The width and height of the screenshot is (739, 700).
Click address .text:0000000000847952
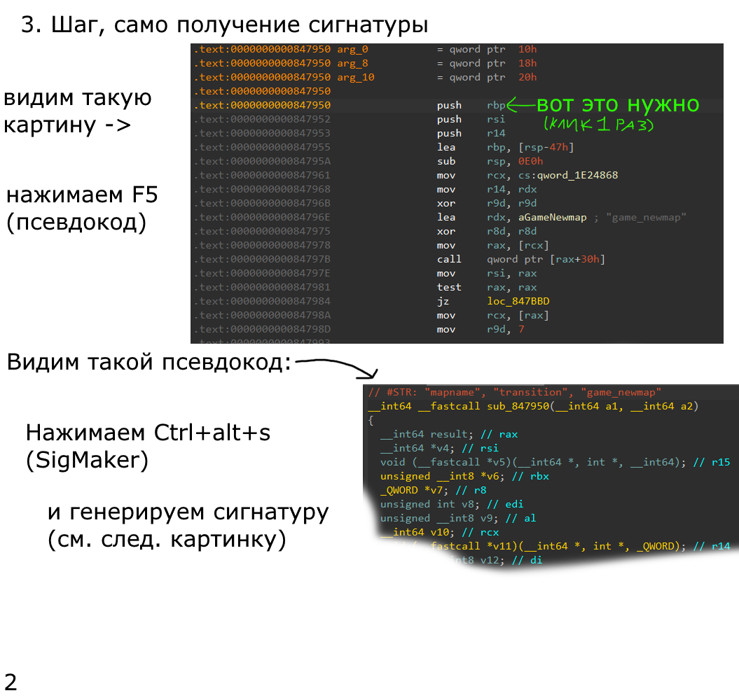tap(263, 119)
